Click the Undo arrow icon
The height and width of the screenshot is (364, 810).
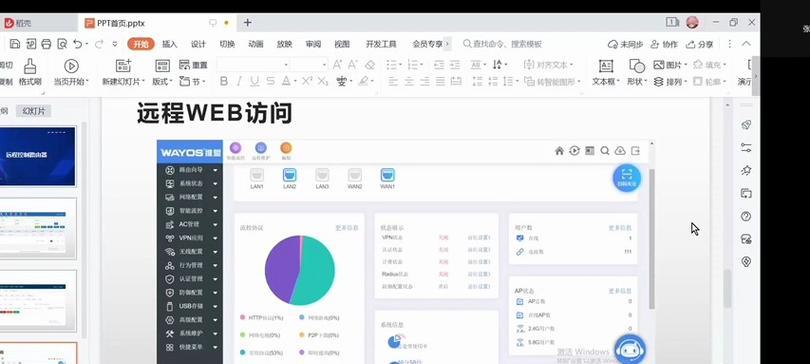[x=77, y=44]
